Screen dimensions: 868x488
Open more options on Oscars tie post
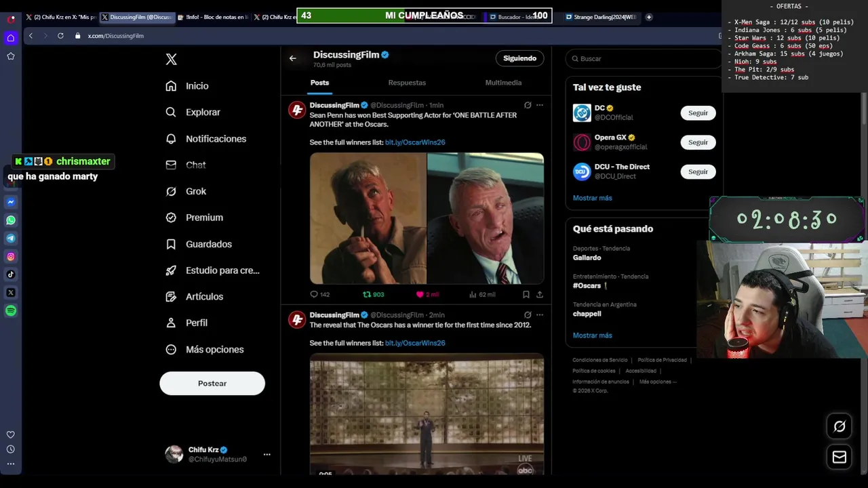pos(540,315)
